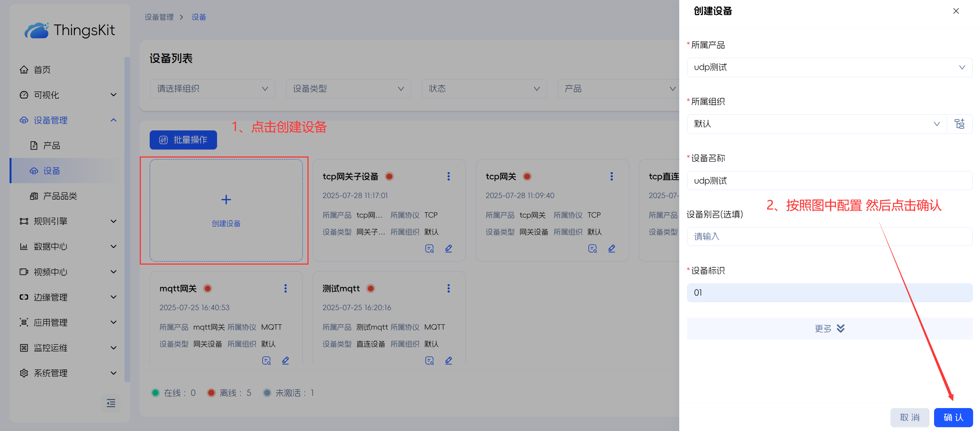
Task: Click the 创建设备 plus card
Action: (x=226, y=210)
